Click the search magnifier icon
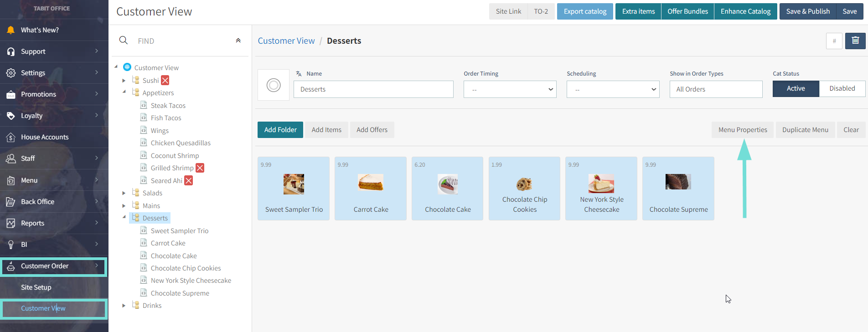 123,41
